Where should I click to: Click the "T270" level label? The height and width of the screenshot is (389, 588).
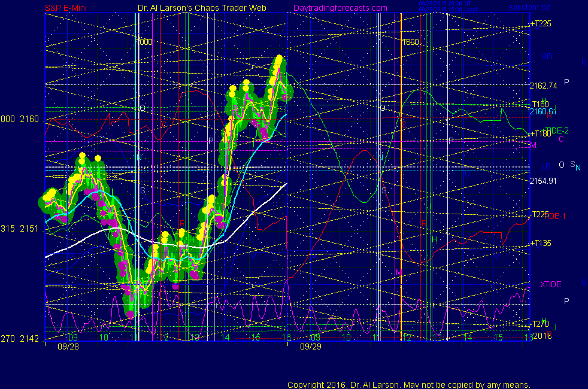tap(540, 324)
